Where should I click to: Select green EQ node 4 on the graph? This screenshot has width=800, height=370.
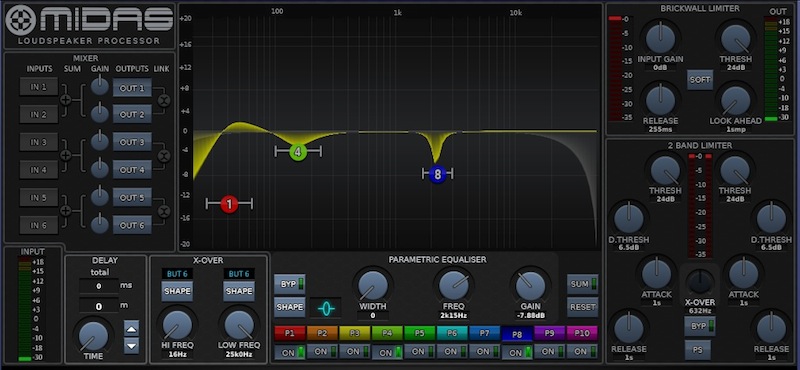tap(298, 151)
